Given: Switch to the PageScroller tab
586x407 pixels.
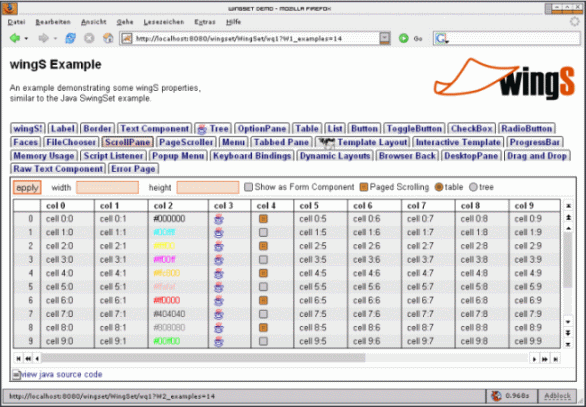Looking at the screenshot, I should coord(186,142).
